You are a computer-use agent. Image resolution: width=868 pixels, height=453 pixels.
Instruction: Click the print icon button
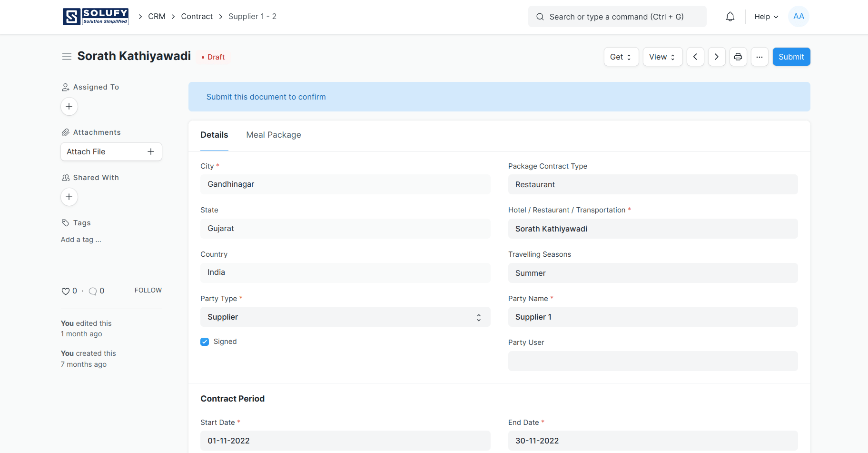click(738, 57)
